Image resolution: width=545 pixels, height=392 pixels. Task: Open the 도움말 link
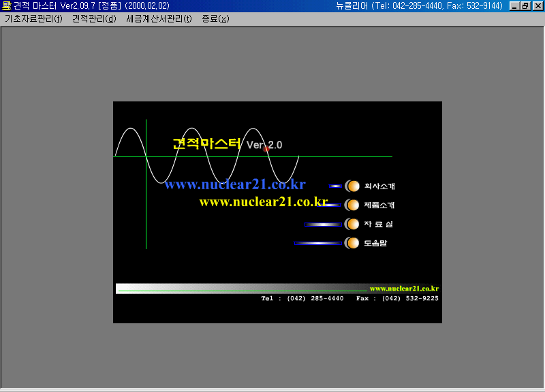pos(375,243)
